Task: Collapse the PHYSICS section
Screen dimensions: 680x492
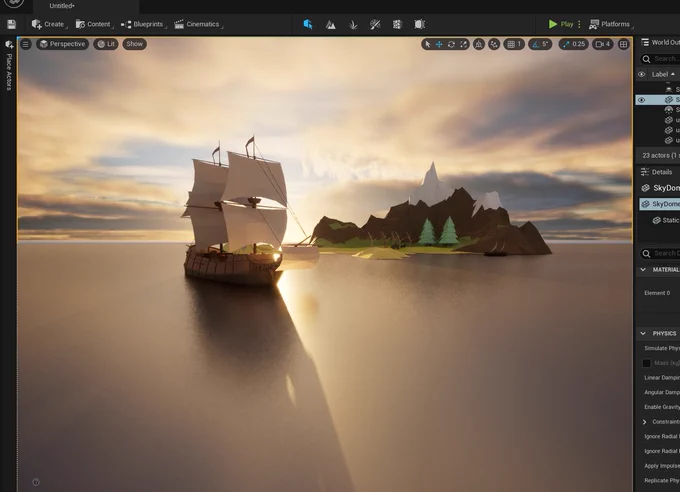Action: [643, 334]
